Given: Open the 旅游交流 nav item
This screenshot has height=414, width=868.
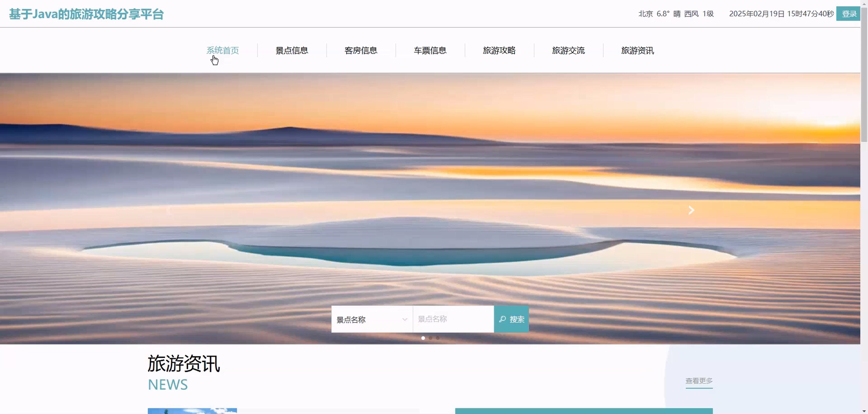Looking at the screenshot, I should (x=568, y=51).
